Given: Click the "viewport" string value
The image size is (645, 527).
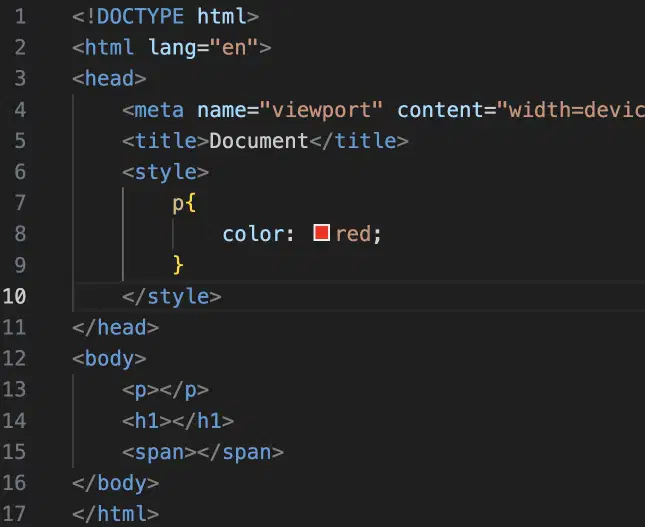Looking at the screenshot, I should [321, 110].
